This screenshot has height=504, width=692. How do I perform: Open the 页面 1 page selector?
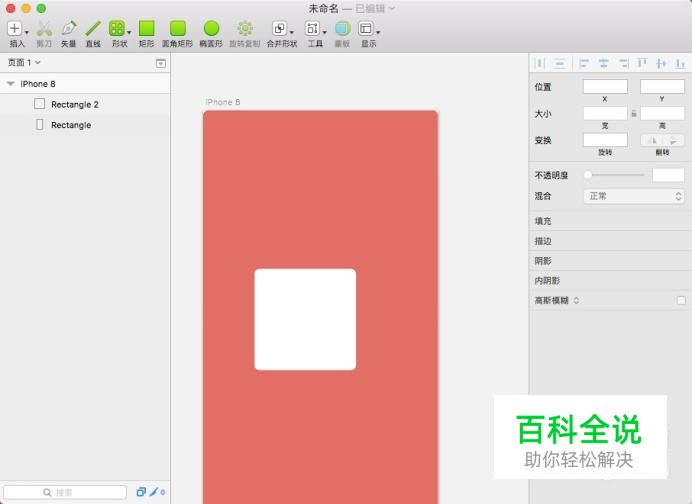pos(24,62)
